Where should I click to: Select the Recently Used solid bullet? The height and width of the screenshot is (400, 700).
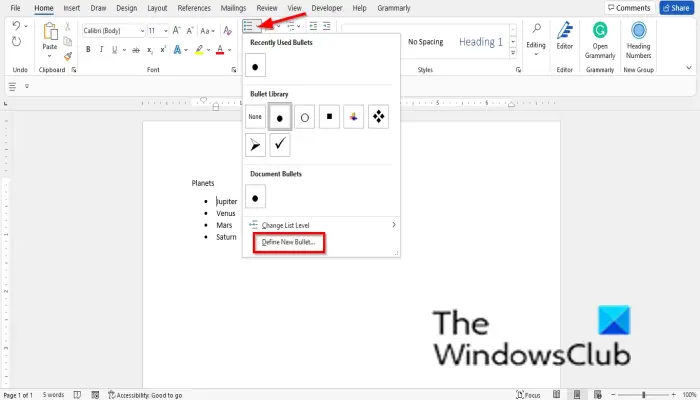(255, 65)
